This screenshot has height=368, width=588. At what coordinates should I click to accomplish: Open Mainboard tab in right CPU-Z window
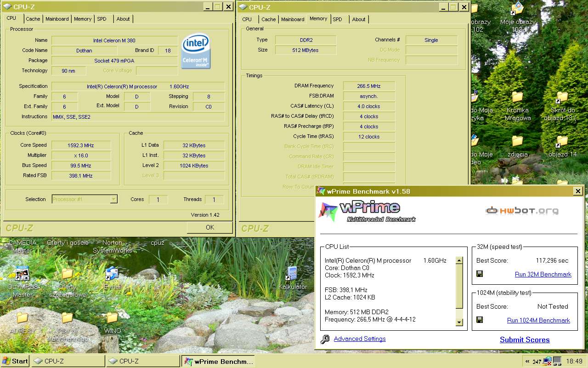click(293, 19)
